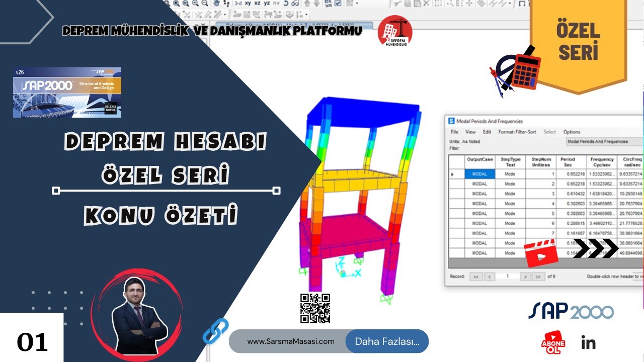Click the calculator and compass graphic

(515, 71)
